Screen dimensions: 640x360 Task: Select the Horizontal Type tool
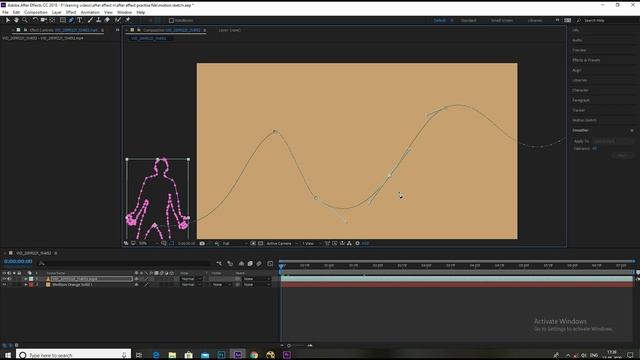point(80,20)
